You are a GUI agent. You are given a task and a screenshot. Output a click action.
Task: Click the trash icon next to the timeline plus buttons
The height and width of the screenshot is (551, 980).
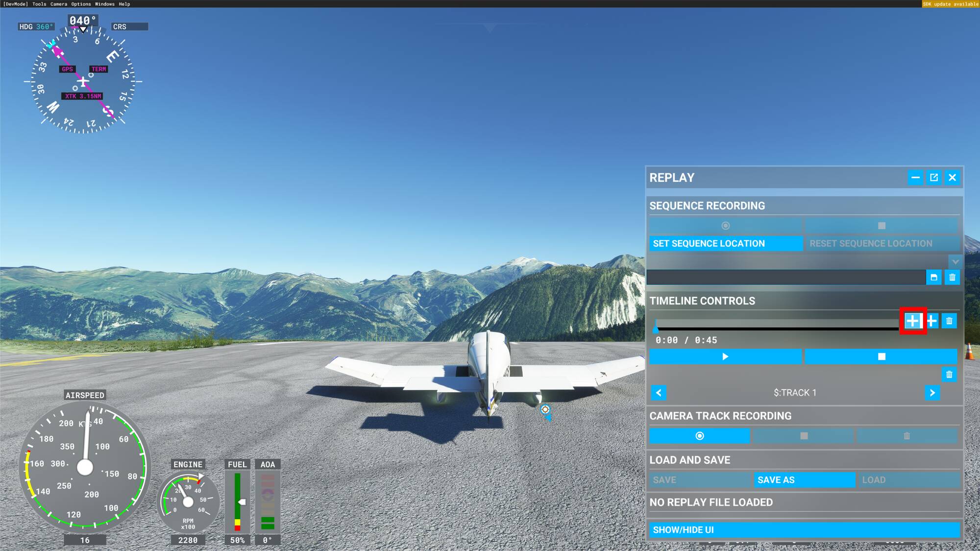click(949, 321)
